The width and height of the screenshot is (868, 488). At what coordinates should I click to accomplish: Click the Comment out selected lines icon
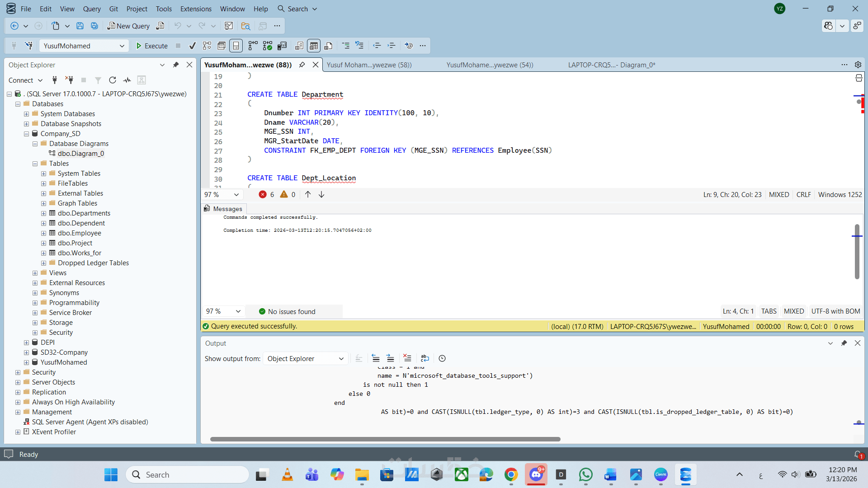tap(346, 46)
